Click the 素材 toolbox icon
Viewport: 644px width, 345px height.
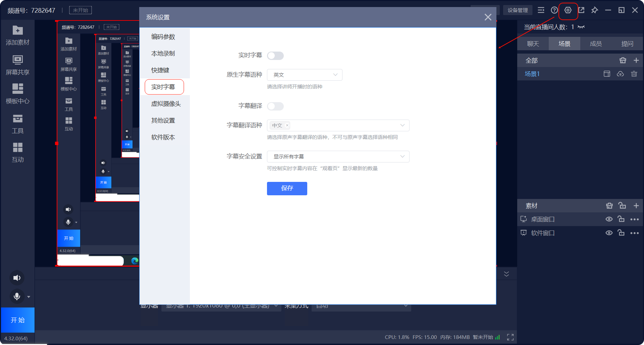click(609, 206)
